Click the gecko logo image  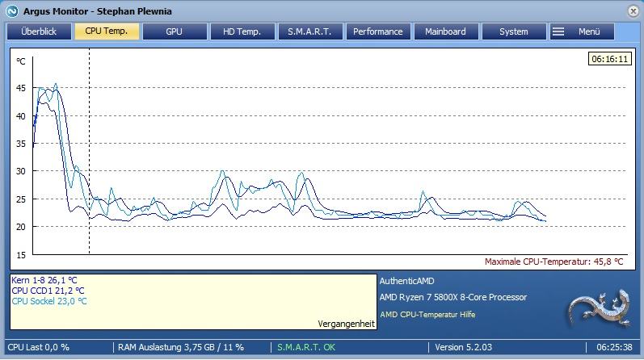coord(600,308)
